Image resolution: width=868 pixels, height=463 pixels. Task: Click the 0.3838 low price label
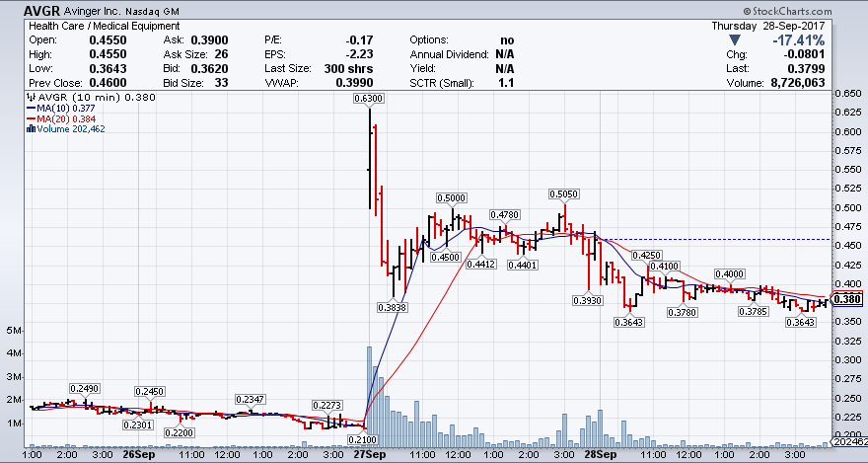pyautogui.click(x=394, y=307)
